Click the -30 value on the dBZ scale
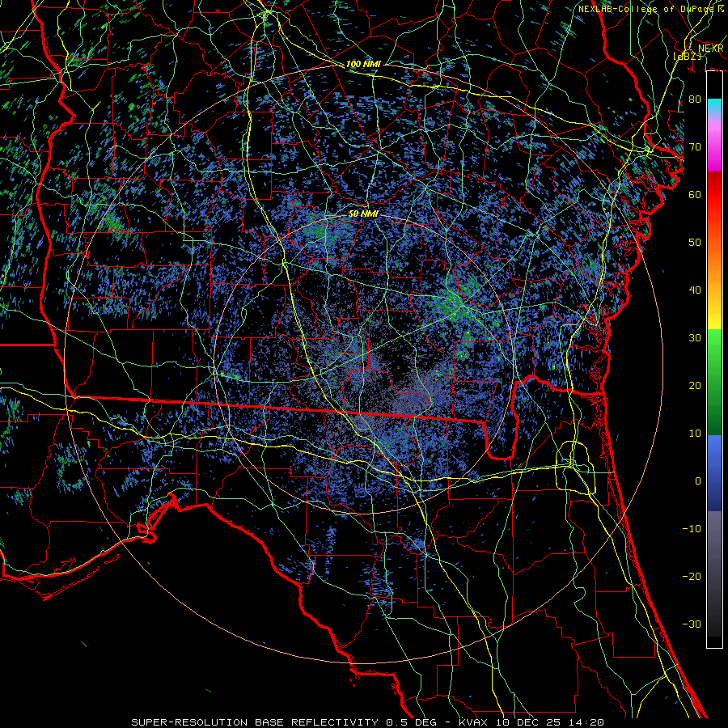The width and height of the screenshot is (728, 728). (x=692, y=624)
